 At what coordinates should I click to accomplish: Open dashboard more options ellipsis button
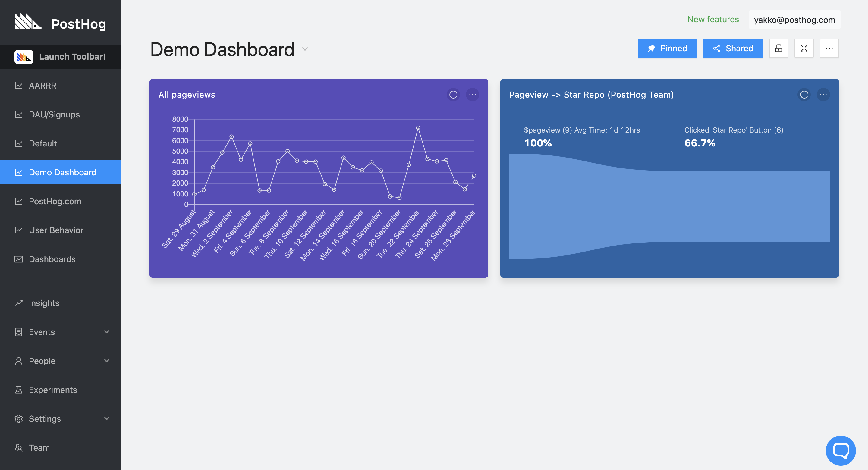click(829, 48)
